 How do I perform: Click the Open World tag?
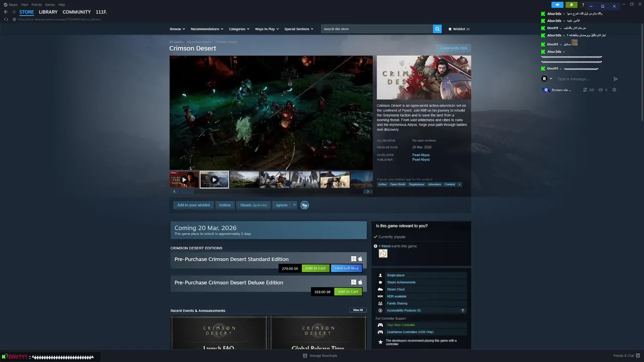[x=397, y=184]
